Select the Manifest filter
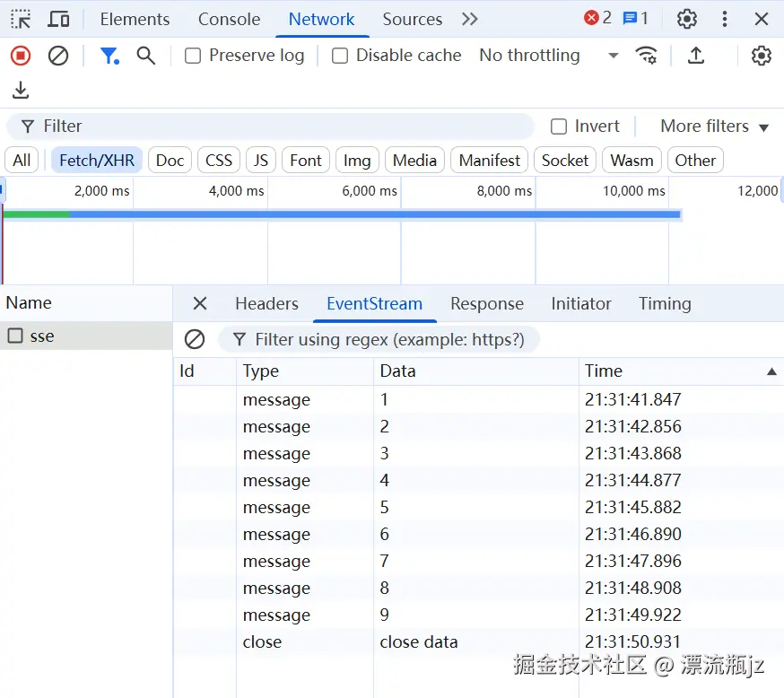The width and height of the screenshot is (784, 698). (489, 160)
